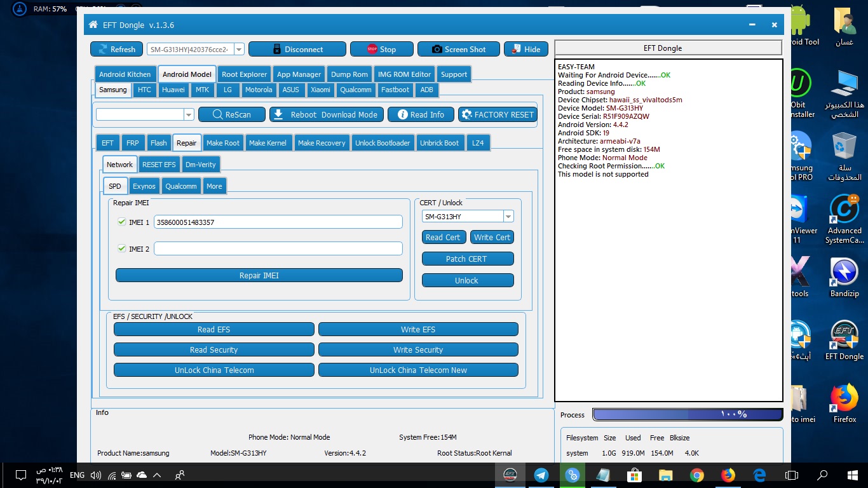
Task: Click the UnLock China Telecom New button
Action: 418,370
